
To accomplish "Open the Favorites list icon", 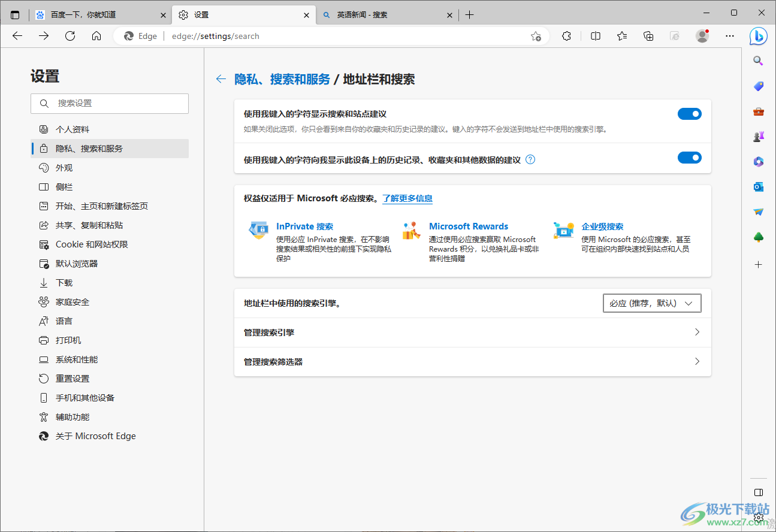I will (622, 36).
